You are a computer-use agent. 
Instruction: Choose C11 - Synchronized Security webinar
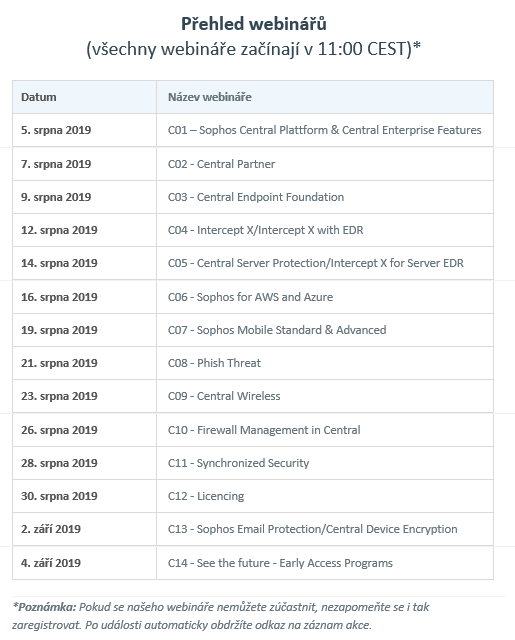click(238, 463)
